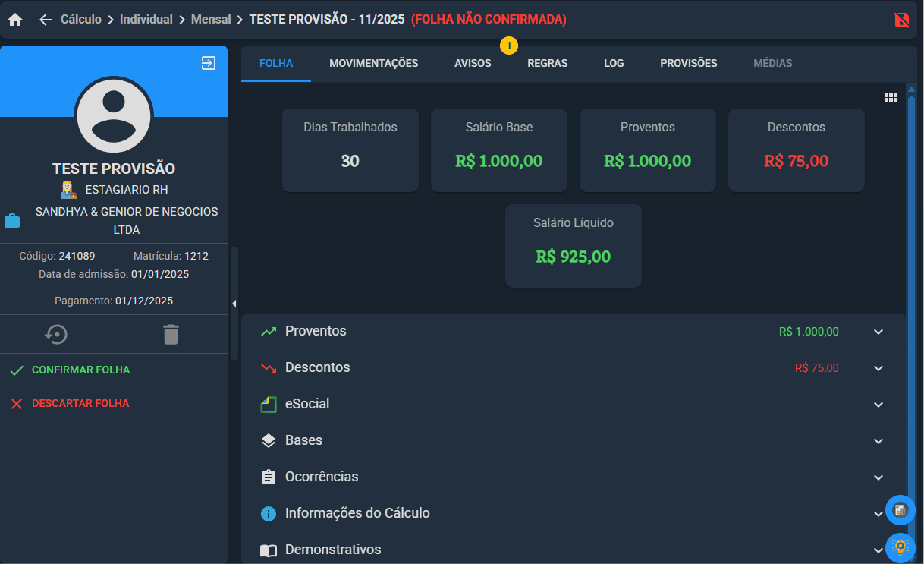Switch to the FOLHA tab
924x564 pixels.
pos(276,63)
